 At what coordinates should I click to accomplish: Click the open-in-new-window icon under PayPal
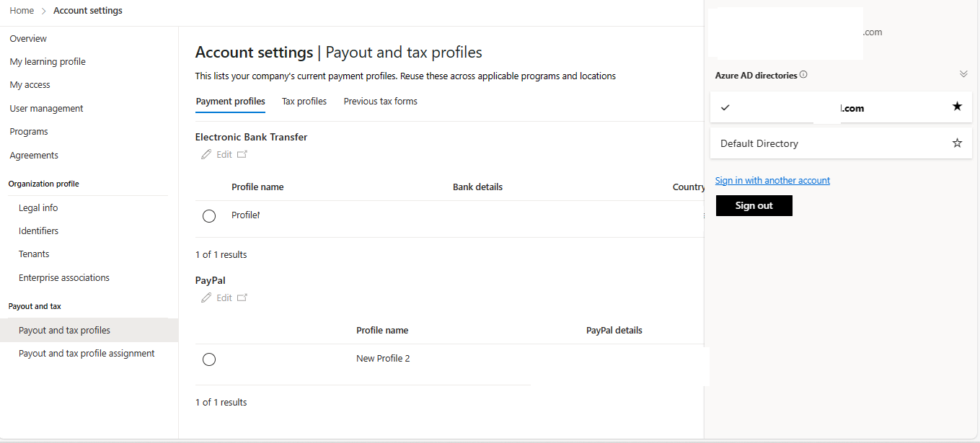coord(242,297)
